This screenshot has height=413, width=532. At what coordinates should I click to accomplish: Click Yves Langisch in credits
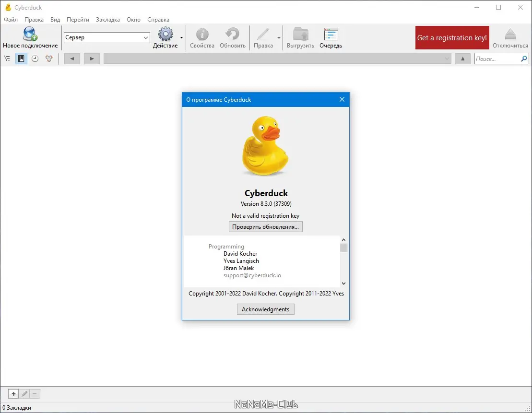pyautogui.click(x=241, y=260)
